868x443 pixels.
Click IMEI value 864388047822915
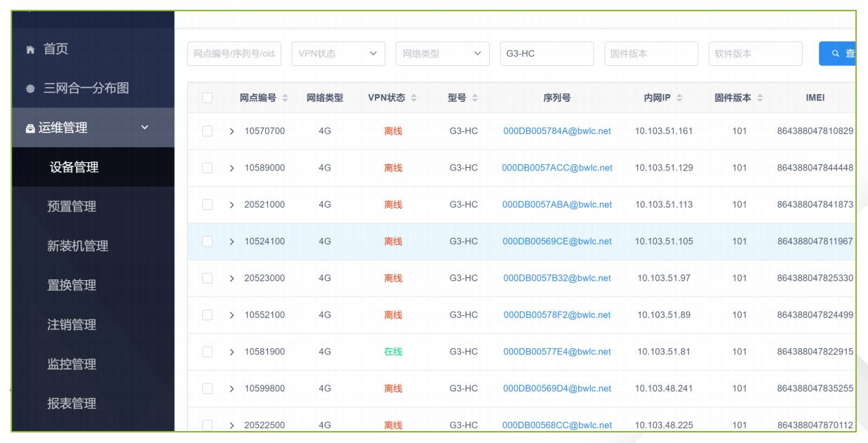pos(815,352)
